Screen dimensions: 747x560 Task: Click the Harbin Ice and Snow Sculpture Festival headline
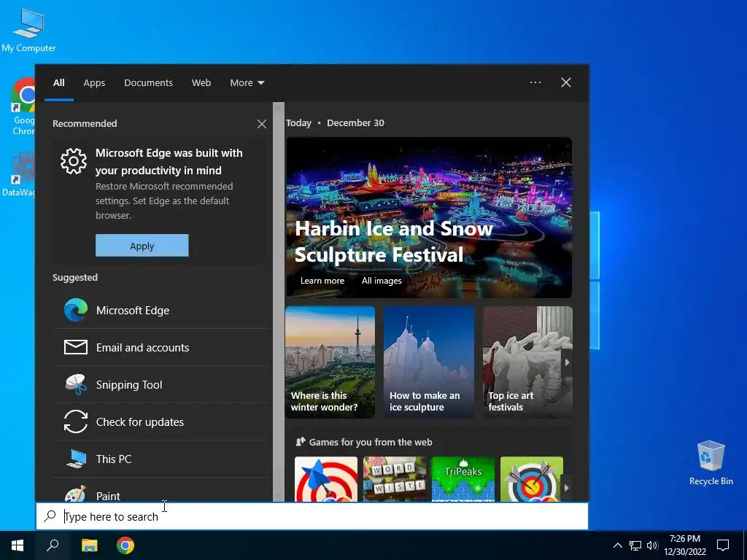[393, 241]
